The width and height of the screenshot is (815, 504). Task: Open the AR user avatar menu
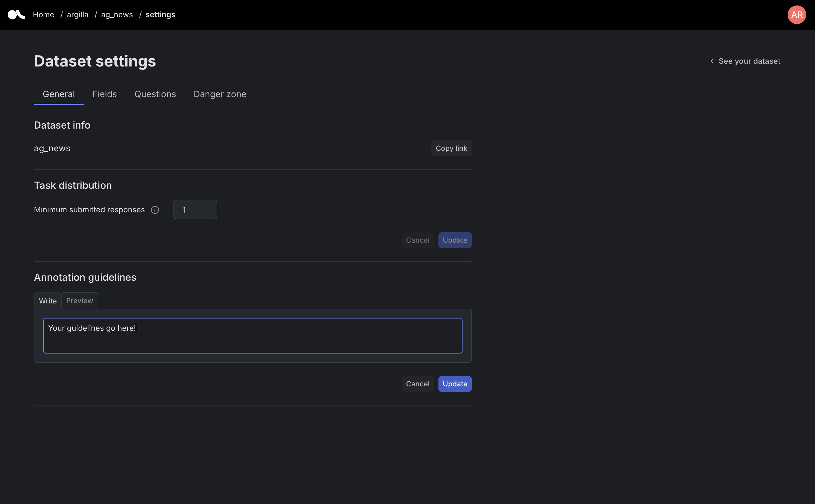(x=796, y=15)
